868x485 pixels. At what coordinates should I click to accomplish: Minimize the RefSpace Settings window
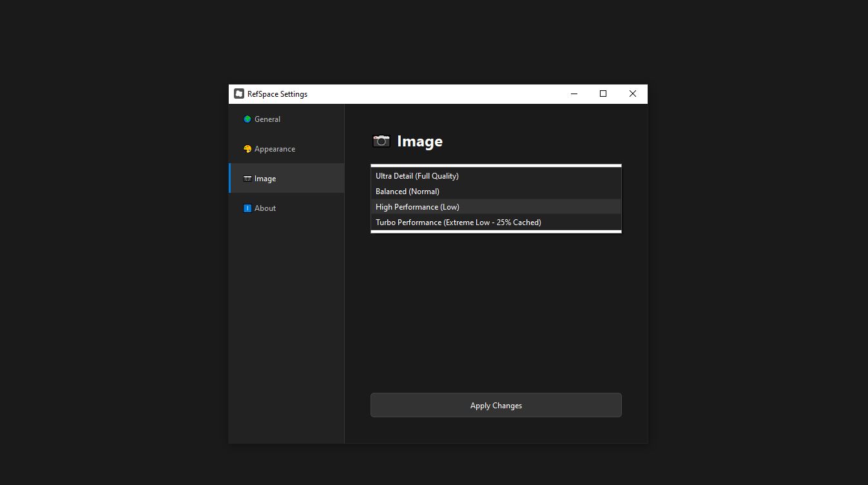point(574,94)
